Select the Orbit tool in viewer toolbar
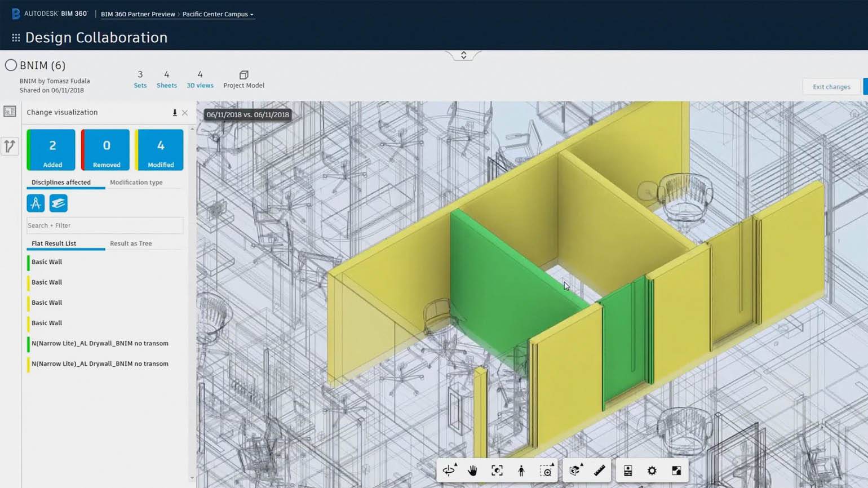Screen dimensions: 868x488 tap(449, 471)
